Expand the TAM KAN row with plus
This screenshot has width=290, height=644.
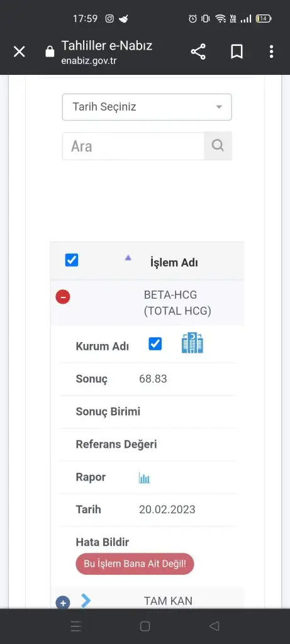click(x=63, y=603)
